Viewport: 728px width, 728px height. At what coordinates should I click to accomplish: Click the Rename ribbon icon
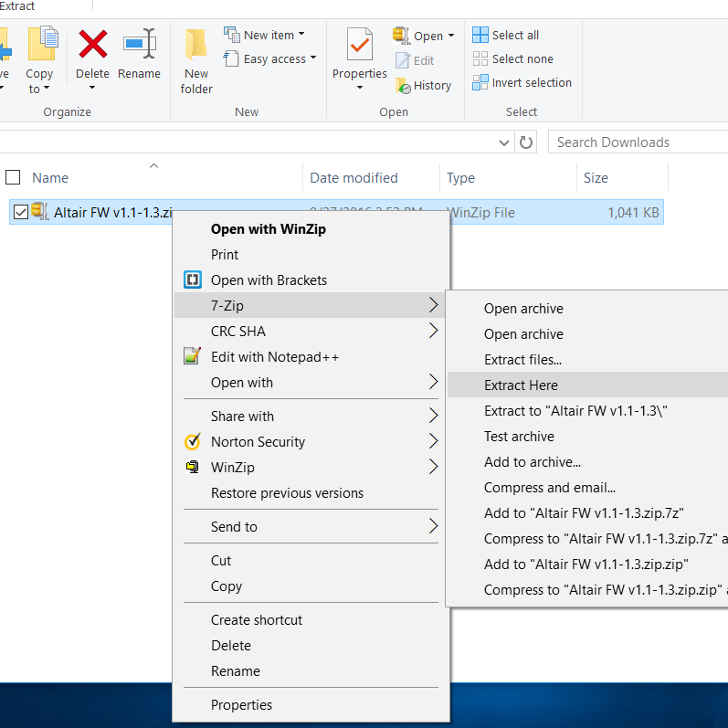click(x=140, y=44)
